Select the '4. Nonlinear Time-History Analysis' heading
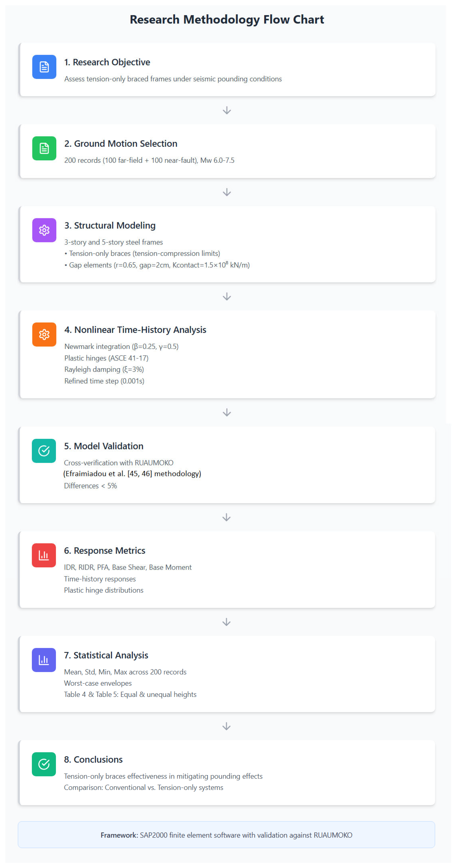The width and height of the screenshot is (456, 868). (x=135, y=330)
